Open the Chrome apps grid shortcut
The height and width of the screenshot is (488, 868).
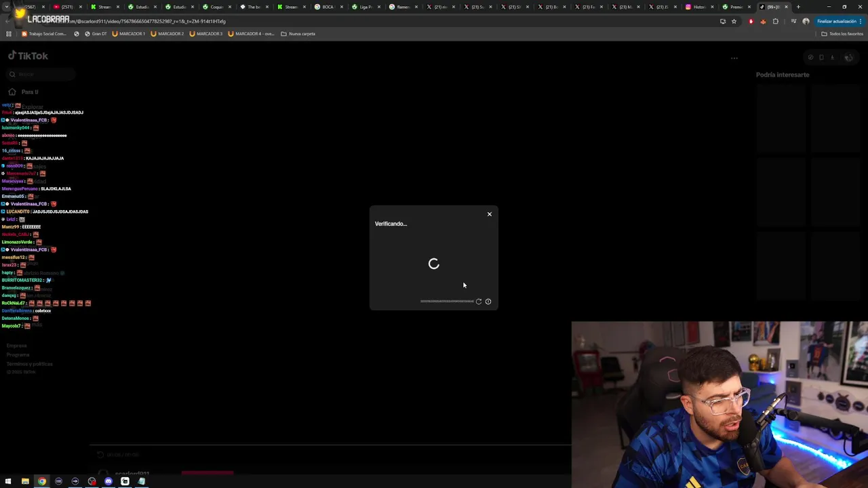tap(8, 34)
